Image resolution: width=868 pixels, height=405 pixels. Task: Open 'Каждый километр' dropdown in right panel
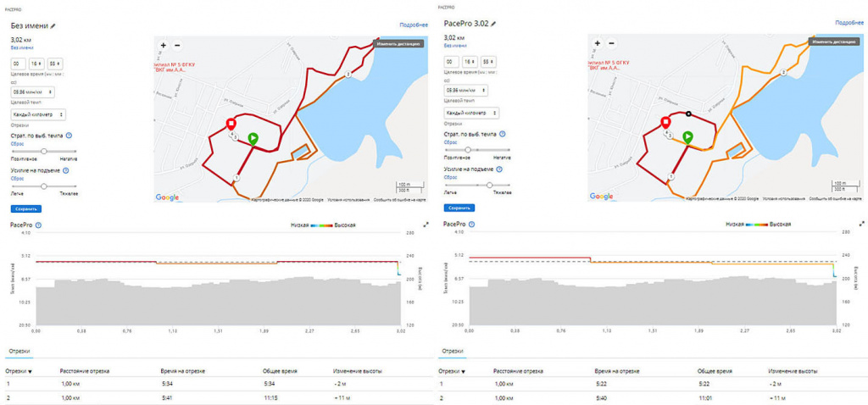click(471, 113)
